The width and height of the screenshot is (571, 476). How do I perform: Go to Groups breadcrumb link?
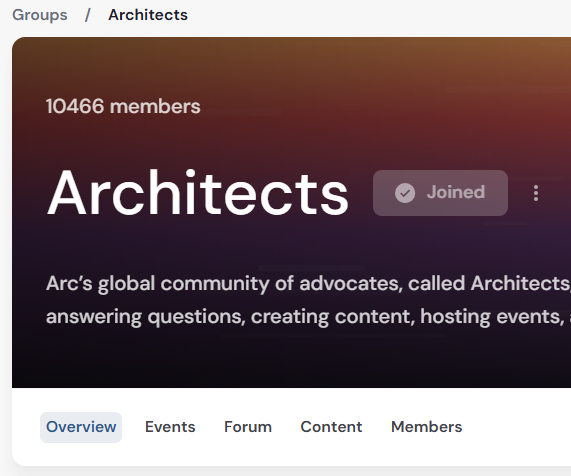point(40,15)
